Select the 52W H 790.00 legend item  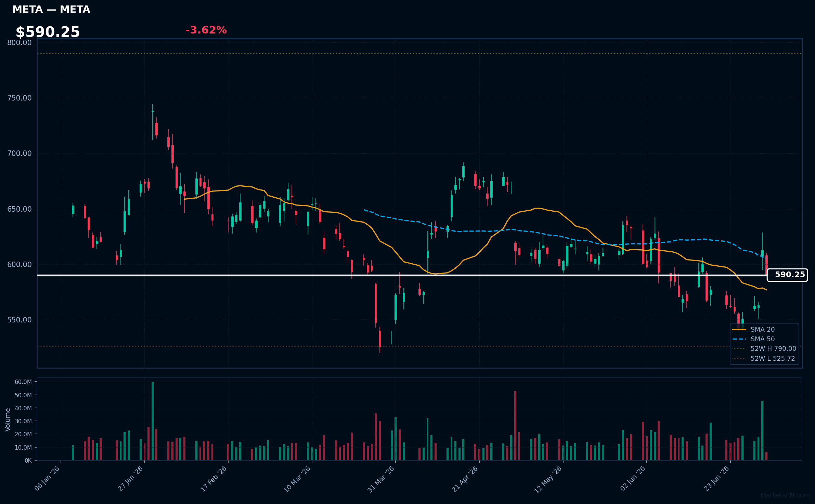click(764, 348)
